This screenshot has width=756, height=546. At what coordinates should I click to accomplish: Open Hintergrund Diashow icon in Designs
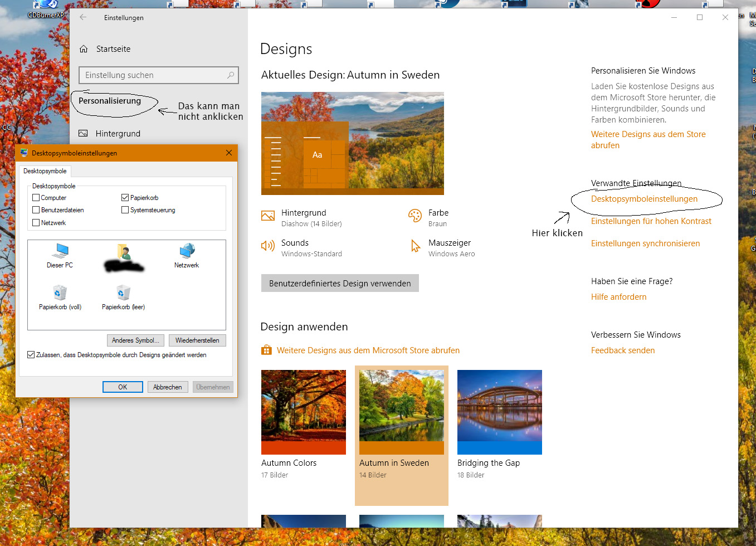(268, 216)
